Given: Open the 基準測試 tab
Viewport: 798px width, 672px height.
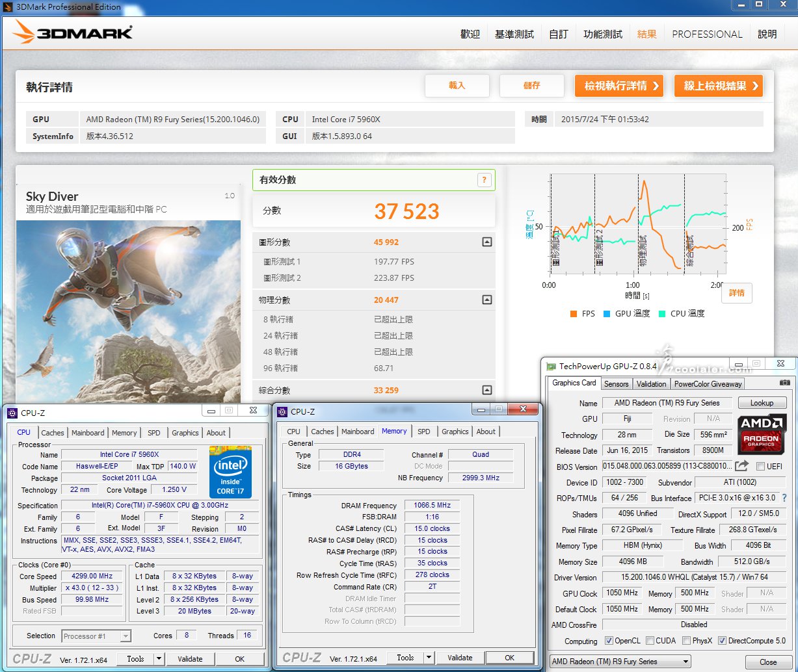Looking at the screenshot, I should tap(514, 34).
